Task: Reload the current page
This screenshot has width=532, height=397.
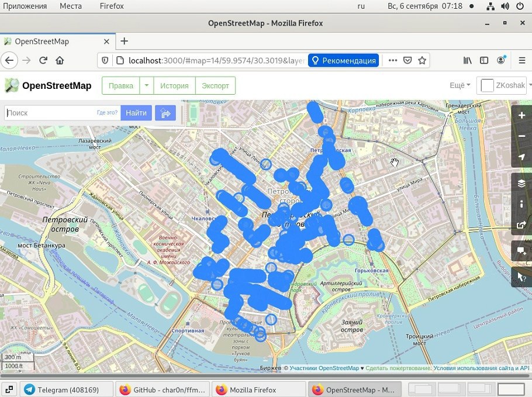Action: (43, 60)
